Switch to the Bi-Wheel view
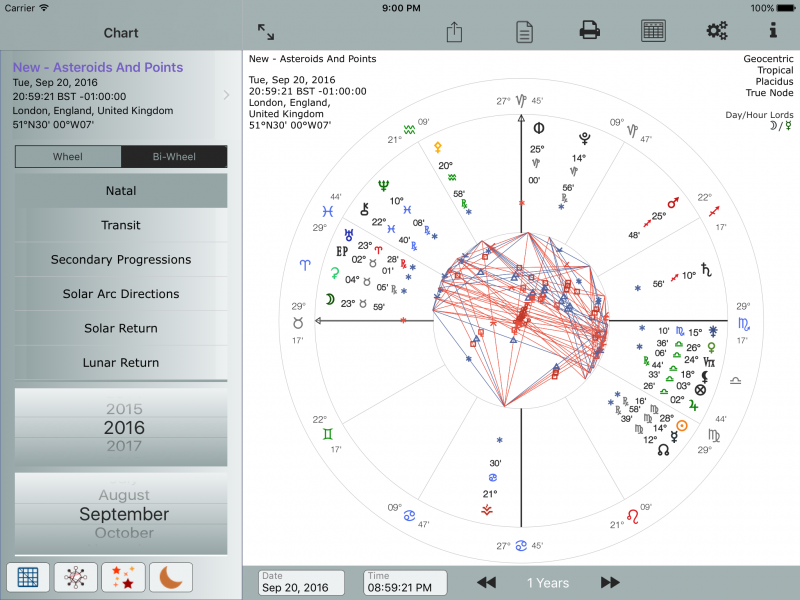Image resolution: width=800 pixels, height=600 pixels. [174, 157]
